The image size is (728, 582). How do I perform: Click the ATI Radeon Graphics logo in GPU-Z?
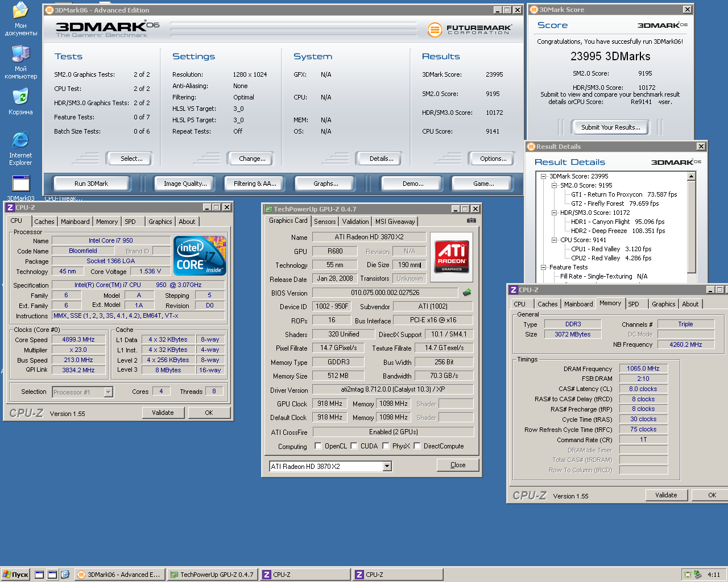tap(452, 256)
